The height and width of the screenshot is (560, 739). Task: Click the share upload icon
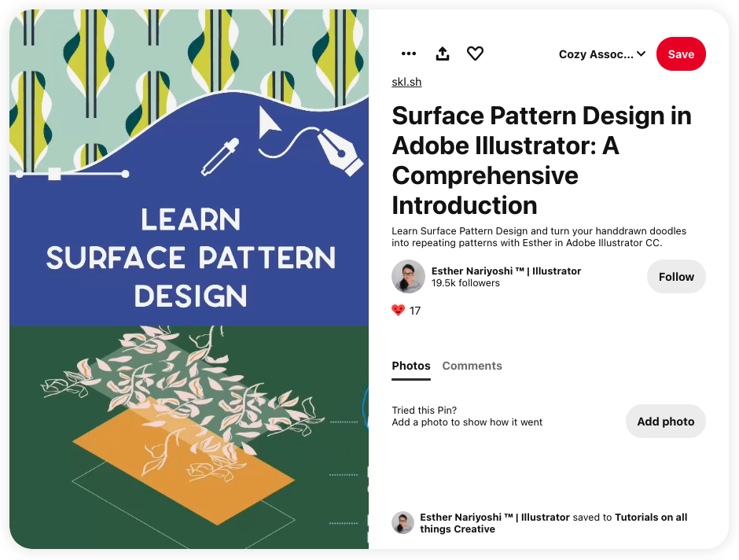pos(442,53)
